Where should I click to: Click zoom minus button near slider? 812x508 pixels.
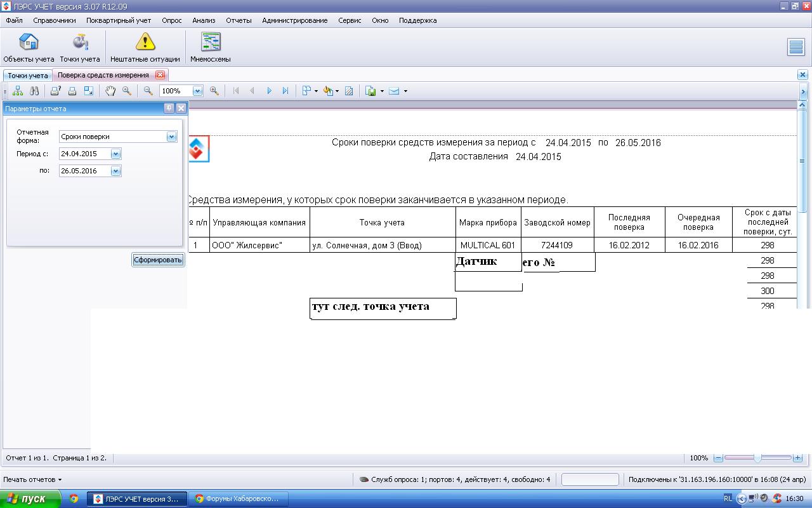coord(718,458)
